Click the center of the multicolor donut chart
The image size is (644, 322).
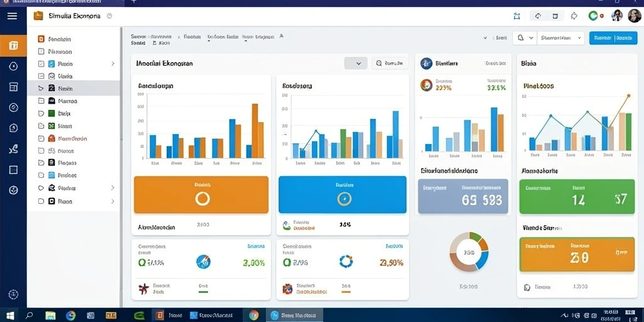point(469,252)
